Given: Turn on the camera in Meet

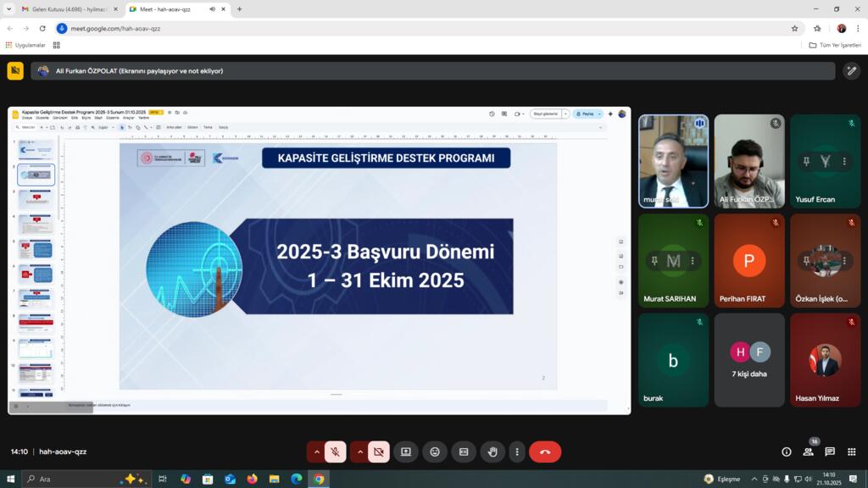Looking at the screenshot, I should coord(378,452).
